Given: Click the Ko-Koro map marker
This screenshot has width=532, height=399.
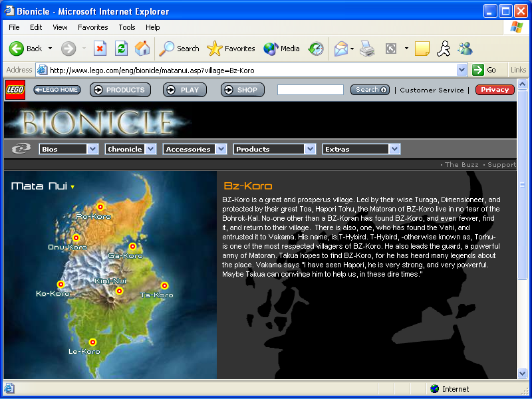Looking at the screenshot, I should [x=61, y=284].
